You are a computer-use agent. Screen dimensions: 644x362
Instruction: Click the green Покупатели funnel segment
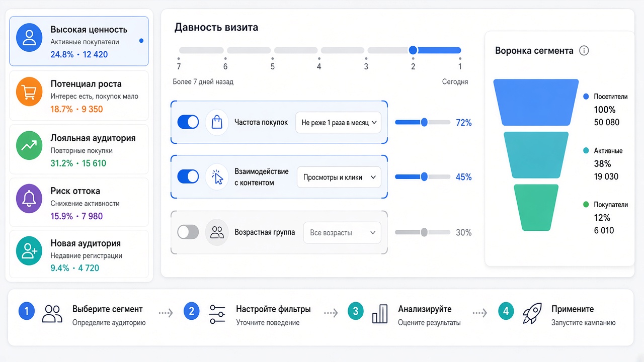[x=536, y=208]
